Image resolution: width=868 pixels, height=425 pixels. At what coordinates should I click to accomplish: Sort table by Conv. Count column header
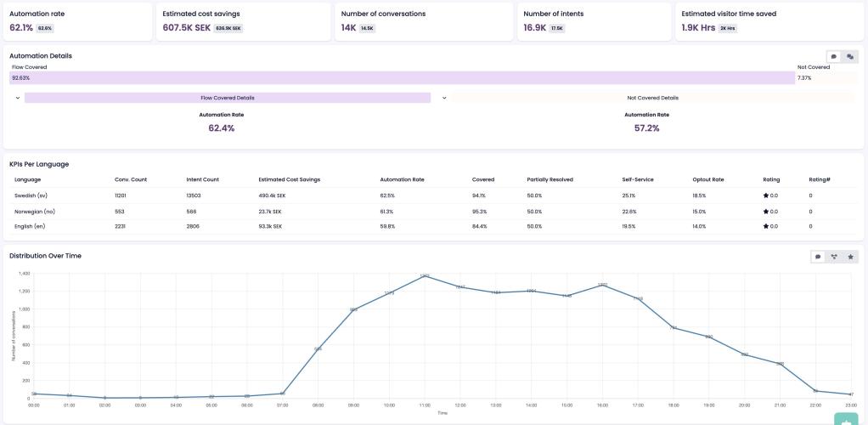[x=131, y=179]
